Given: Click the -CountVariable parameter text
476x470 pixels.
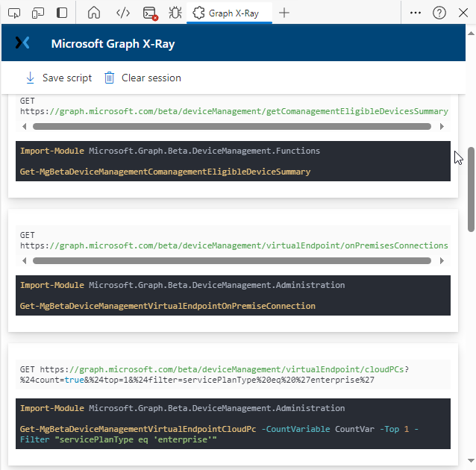Looking at the screenshot, I should [295, 429].
